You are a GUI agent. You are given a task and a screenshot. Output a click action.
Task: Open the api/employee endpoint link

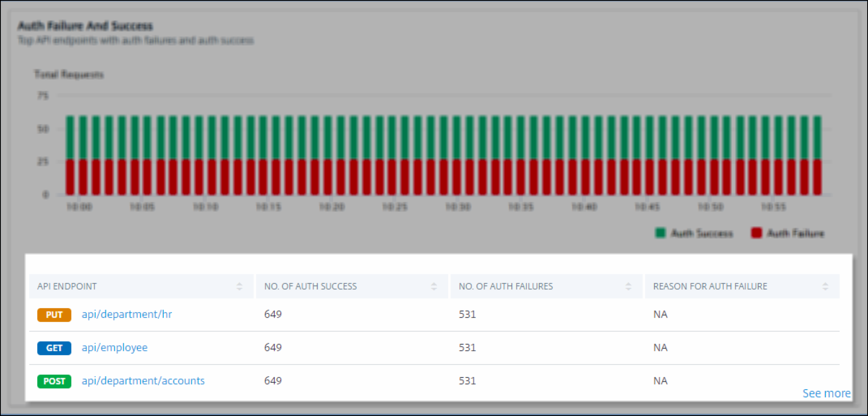(115, 347)
